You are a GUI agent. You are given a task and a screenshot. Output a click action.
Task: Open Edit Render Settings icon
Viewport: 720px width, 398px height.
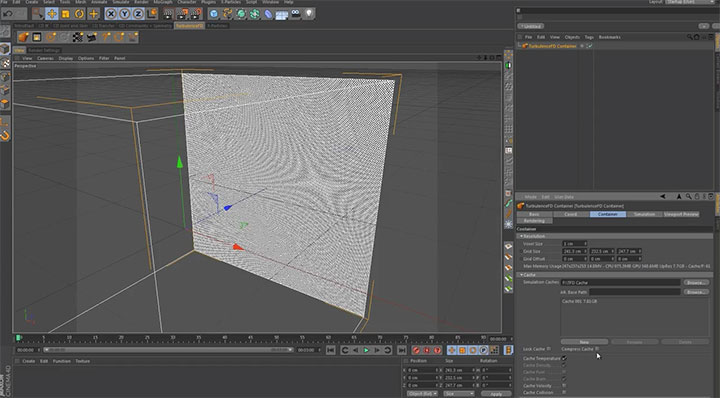click(x=196, y=14)
